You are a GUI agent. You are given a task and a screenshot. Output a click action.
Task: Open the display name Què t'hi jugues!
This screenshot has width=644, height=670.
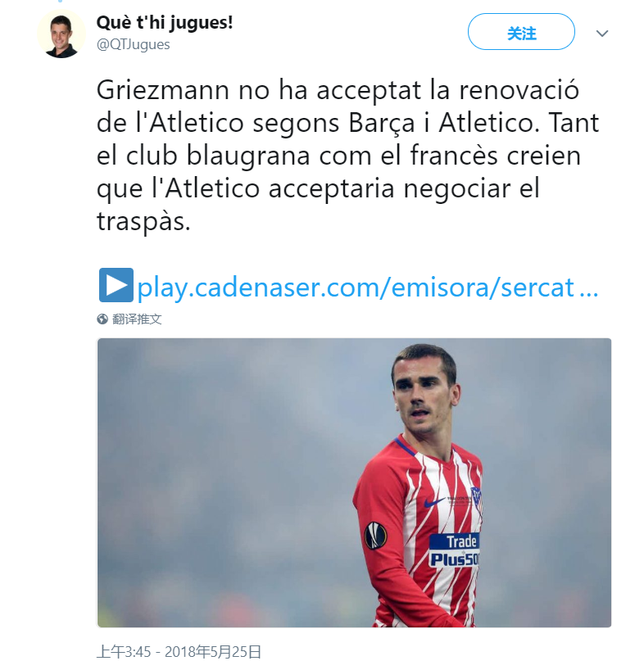165,23
